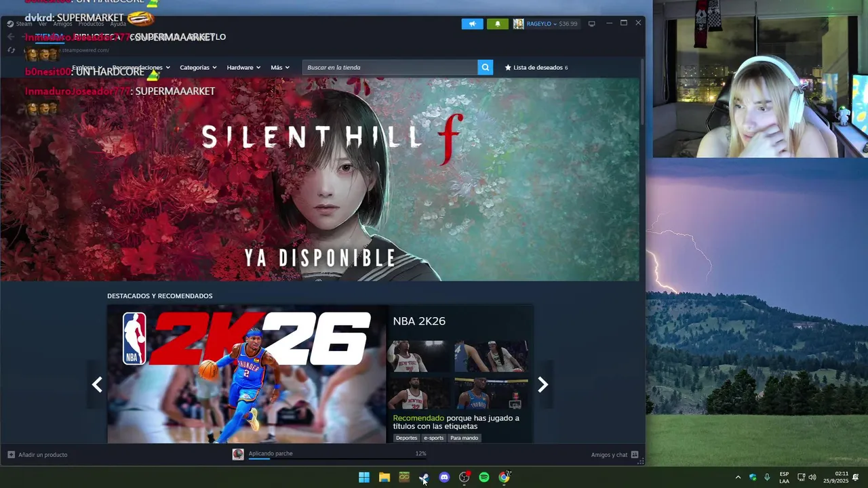This screenshot has width=868, height=488.
Task: Switch to Big Picture mode via monitor icon
Action: coord(591,24)
